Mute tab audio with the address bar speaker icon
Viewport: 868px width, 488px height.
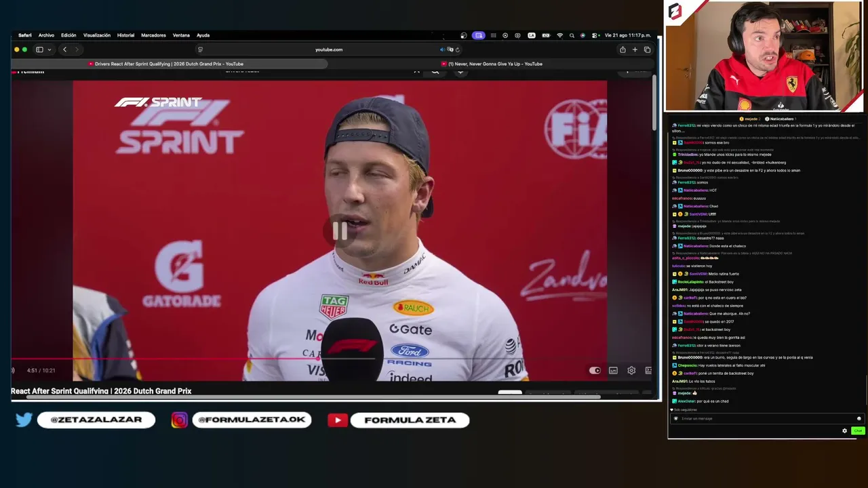442,49
